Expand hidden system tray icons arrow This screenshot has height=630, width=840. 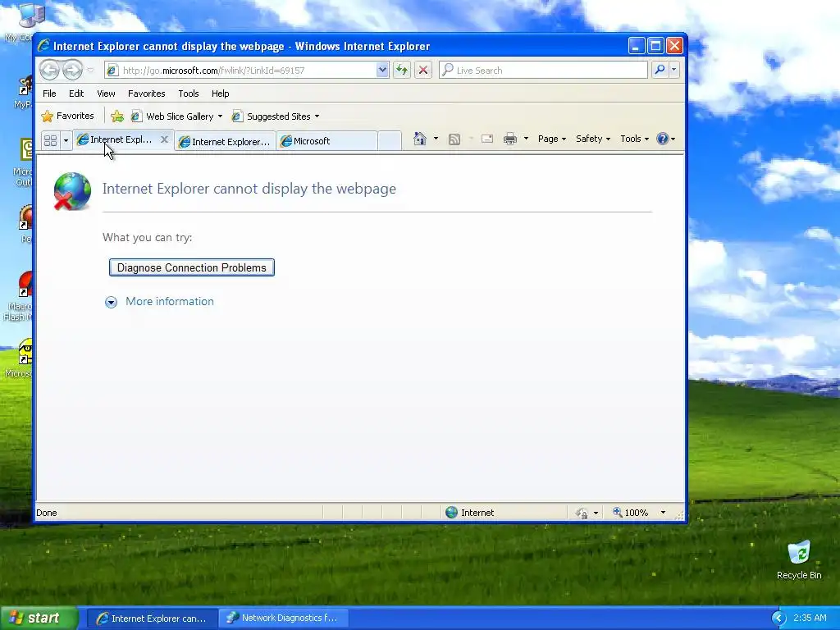[x=778, y=619]
